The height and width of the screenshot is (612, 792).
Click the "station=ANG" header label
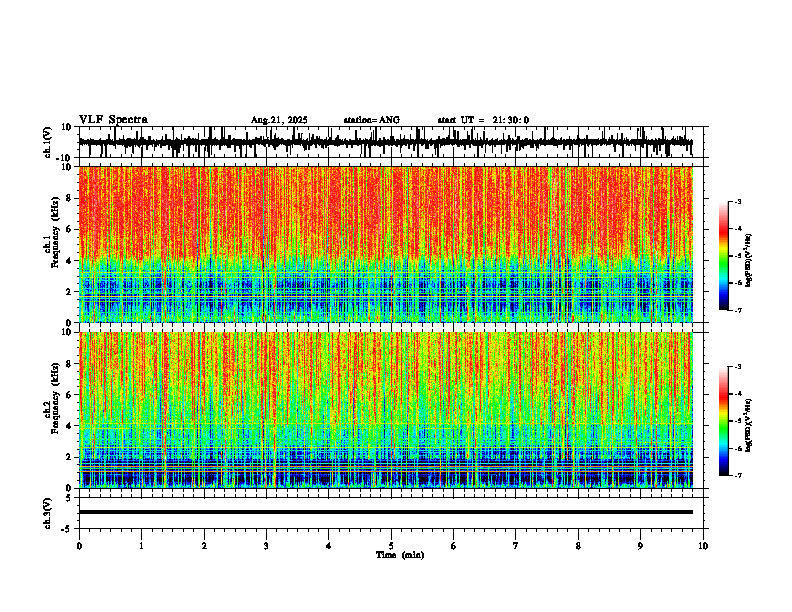tap(371, 120)
